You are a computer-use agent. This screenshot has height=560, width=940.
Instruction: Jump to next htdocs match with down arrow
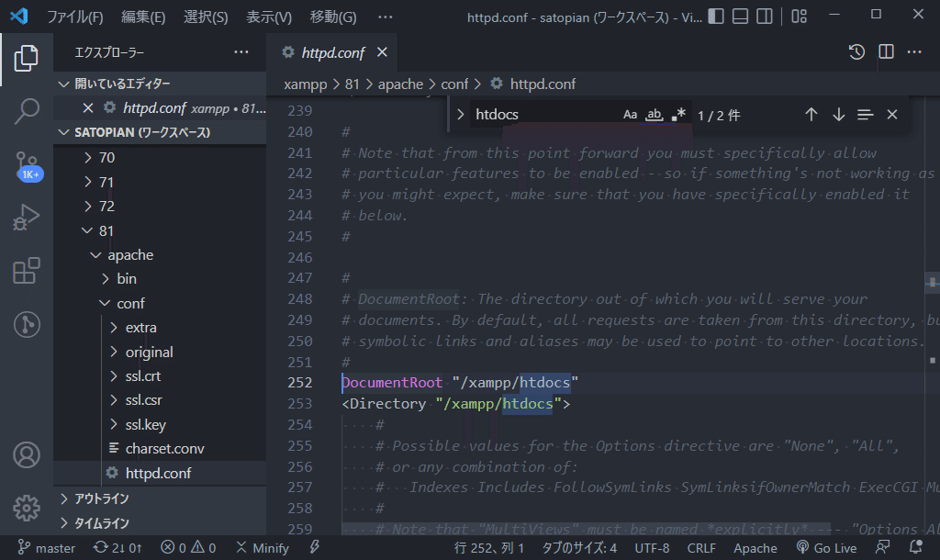point(838,114)
